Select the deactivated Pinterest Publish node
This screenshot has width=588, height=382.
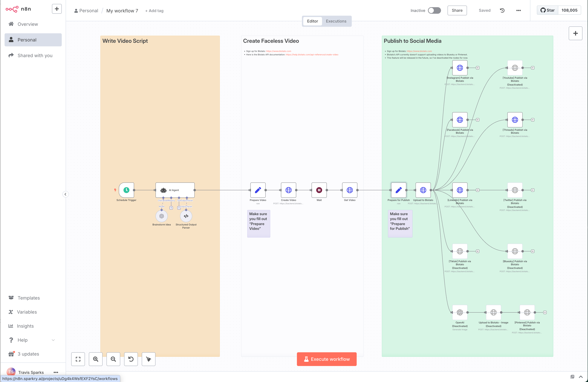(x=527, y=312)
